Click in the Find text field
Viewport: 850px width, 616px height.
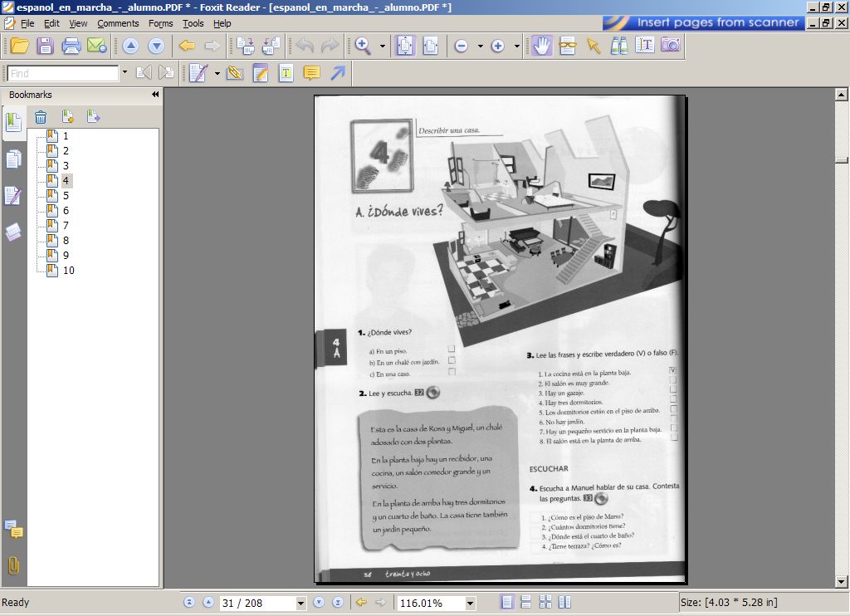click(x=62, y=74)
